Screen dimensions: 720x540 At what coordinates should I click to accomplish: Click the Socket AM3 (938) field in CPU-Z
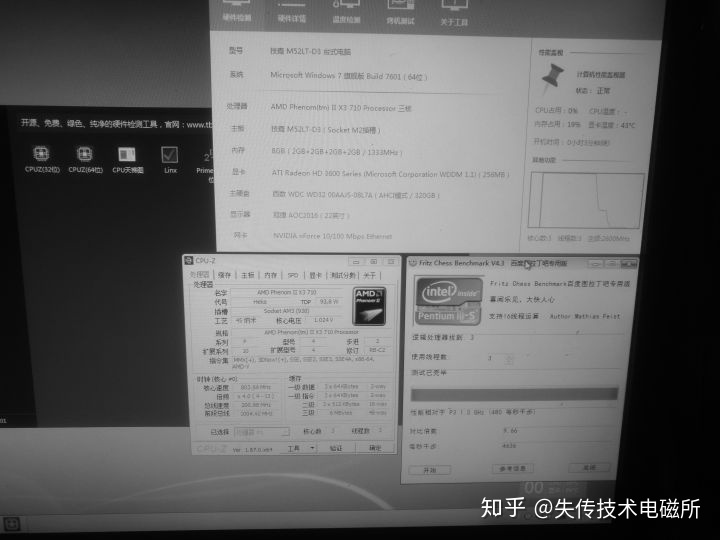point(287,311)
